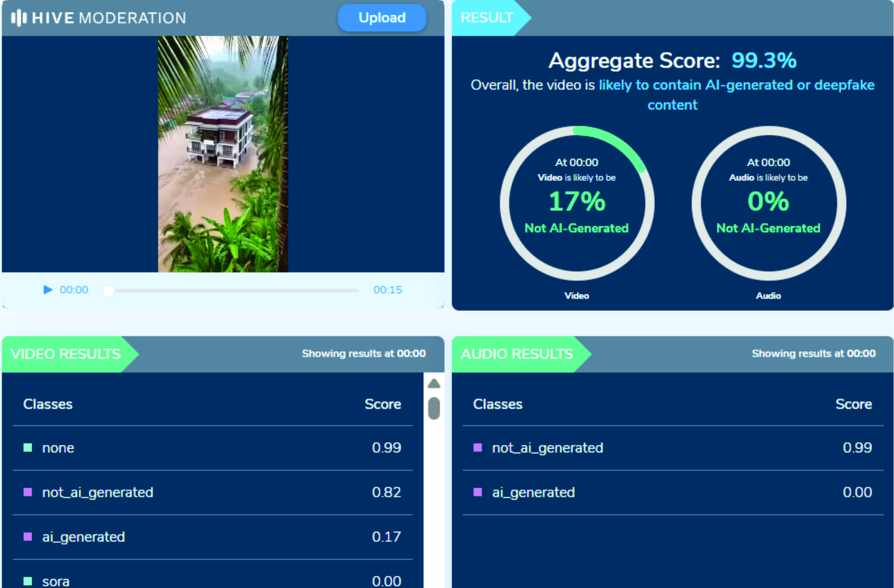Image resolution: width=894 pixels, height=588 pixels.
Task: Click the purple swatch beside video ai_generated 0.17
Action: [x=28, y=536]
